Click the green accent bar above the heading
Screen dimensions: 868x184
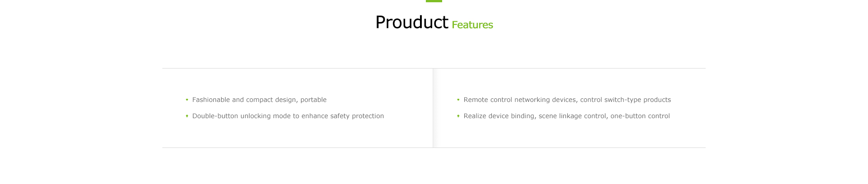click(434, 1)
